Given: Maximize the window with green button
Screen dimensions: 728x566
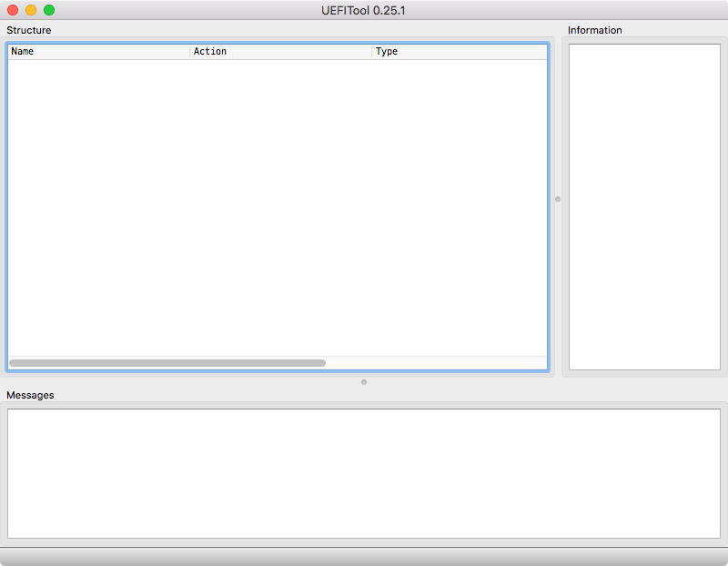Looking at the screenshot, I should [x=49, y=10].
